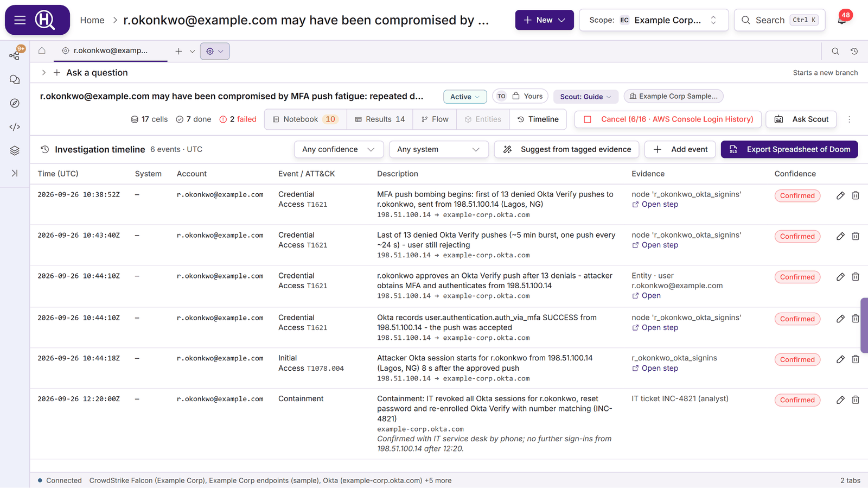868x488 pixels.
Task: Delete the 10:43:40Z timeline event
Action: [x=856, y=236]
